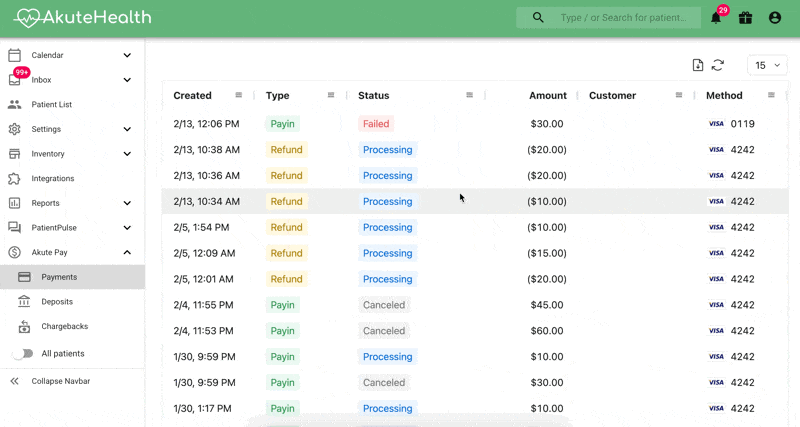Go to Deposits in sidebar

[57, 301]
